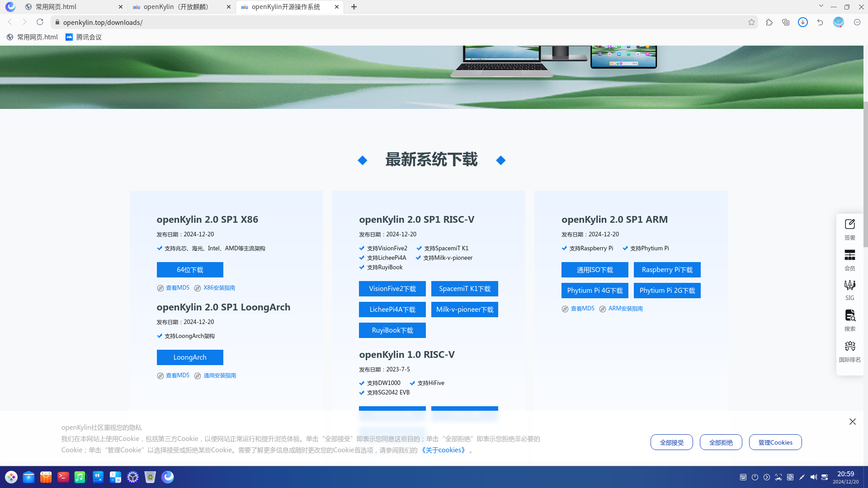
Task: Open the X86安装指南 link
Action: coord(219,288)
